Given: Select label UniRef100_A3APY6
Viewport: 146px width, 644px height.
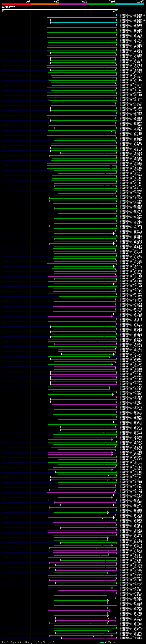Looking at the screenshot, I should (131, 148).
